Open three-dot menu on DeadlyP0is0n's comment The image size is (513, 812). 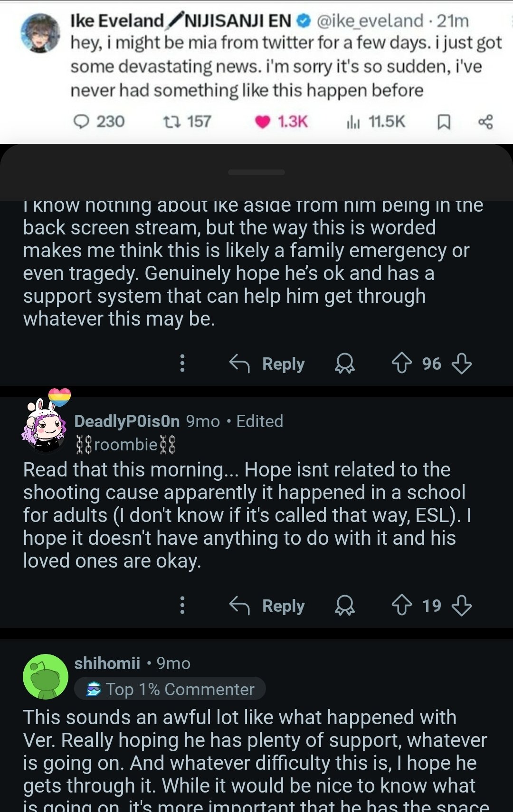coord(182,606)
